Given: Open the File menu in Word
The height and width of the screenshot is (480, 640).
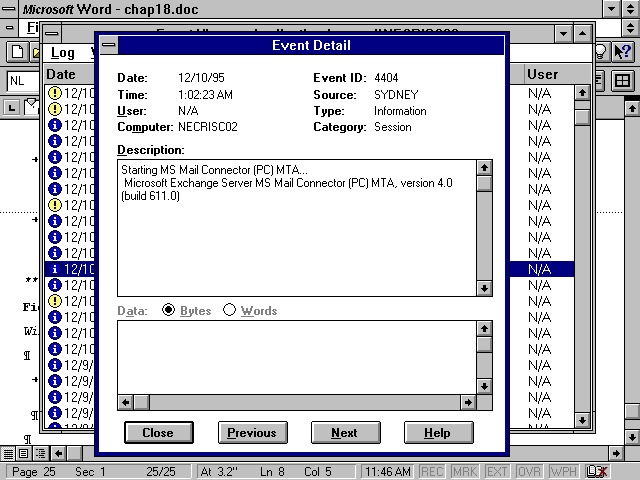Looking at the screenshot, I should click(x=32, y=27).
